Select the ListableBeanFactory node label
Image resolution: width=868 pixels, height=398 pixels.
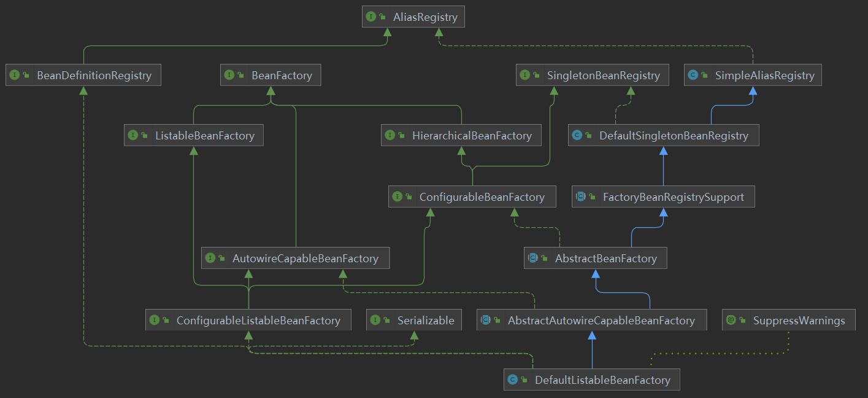pos(204,136)
